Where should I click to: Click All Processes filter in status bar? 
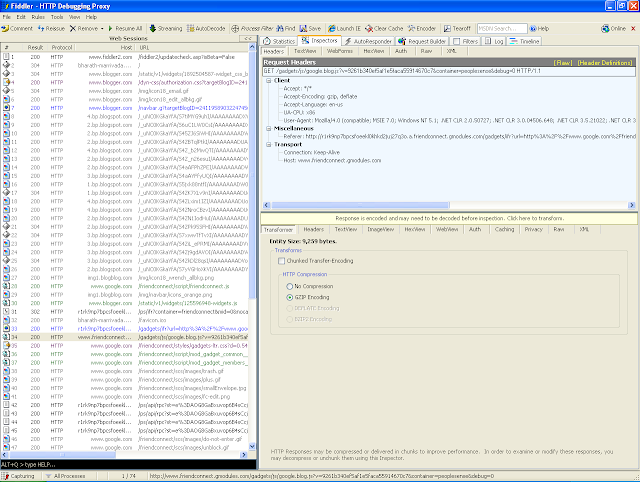click(65, 476)
